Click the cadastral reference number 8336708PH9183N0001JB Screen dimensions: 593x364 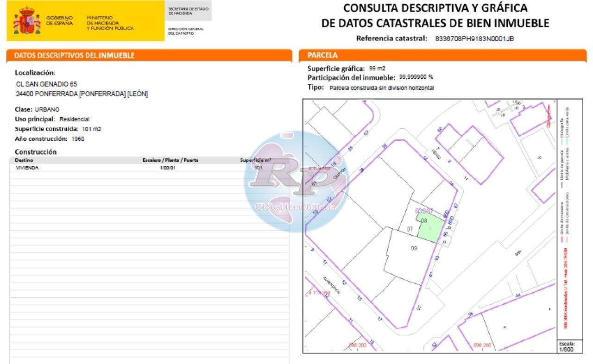click(474, 39)
